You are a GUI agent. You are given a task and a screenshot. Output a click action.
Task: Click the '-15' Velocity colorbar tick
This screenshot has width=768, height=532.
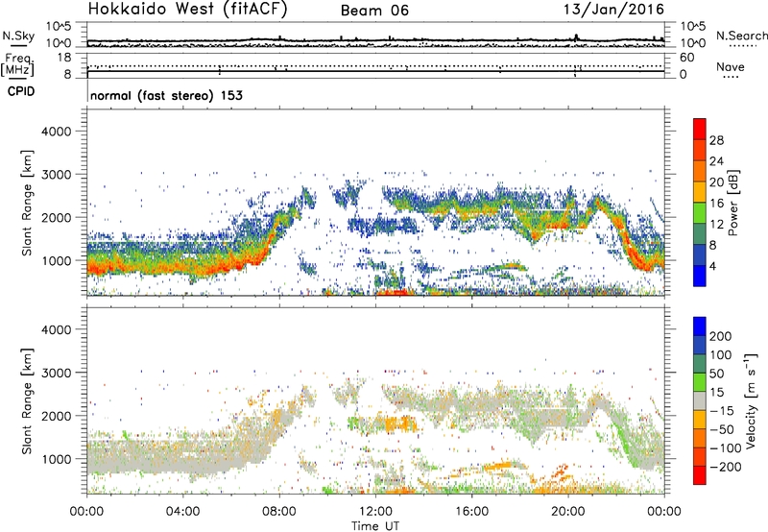[722, 410]
